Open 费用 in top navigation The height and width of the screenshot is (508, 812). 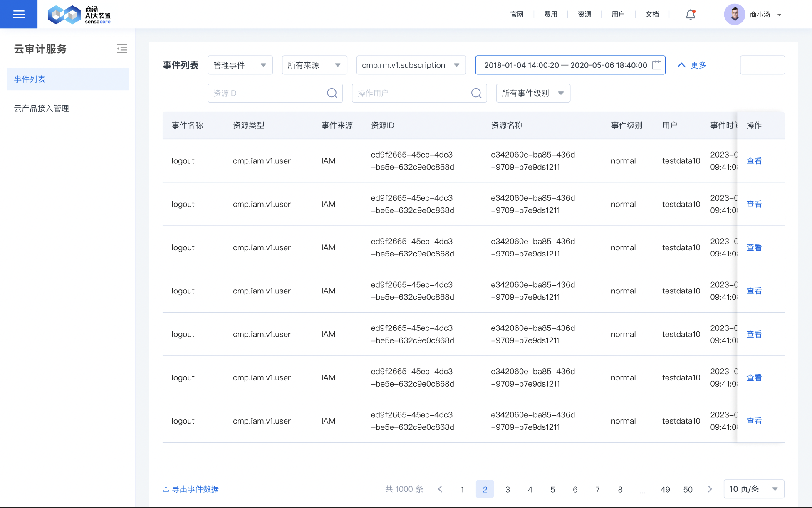(x=551, y=15)
